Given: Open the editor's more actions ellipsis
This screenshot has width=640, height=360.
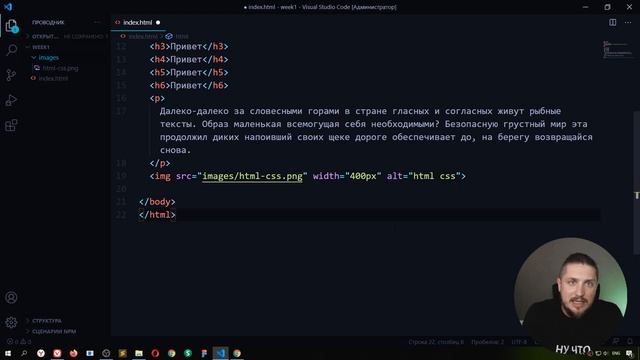Looking at the screenshot, I should pyautogui.click(x=628, y=22).
